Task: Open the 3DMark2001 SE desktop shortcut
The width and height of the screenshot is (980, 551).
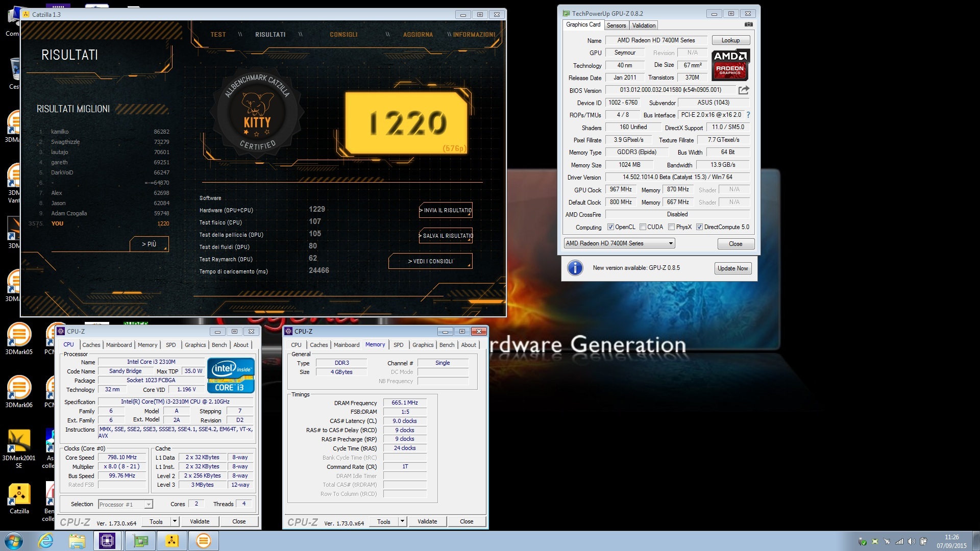Action: [19, 448]
